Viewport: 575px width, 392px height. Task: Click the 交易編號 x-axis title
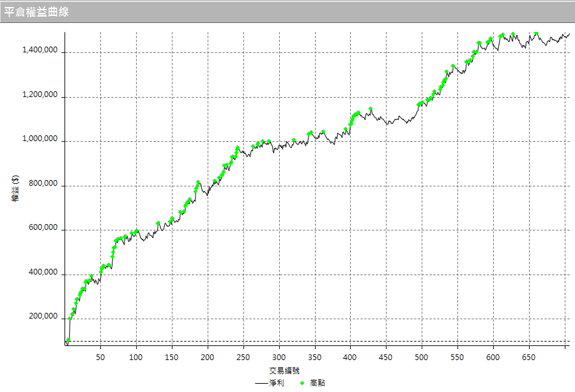pyautogui.click(x=284, y=371)
